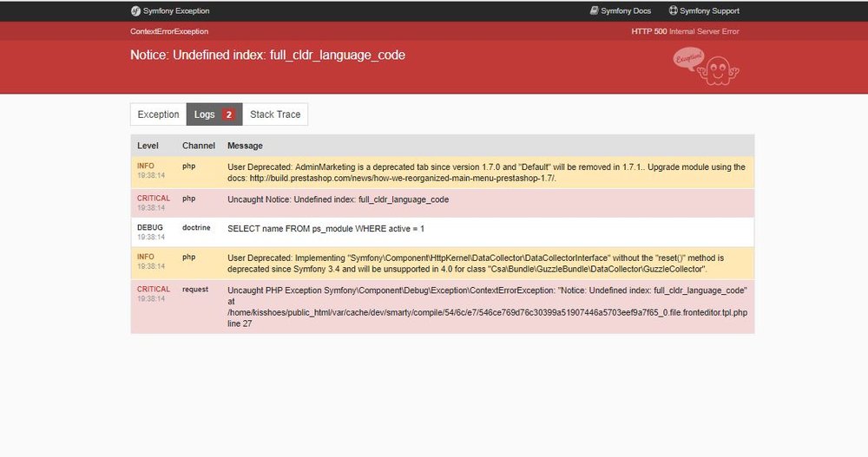Image resolution: width=868 pixels, height=457 pixels.
Task: Click the Symfony Support lifebuoy icon
Action: tap(674, 10)
